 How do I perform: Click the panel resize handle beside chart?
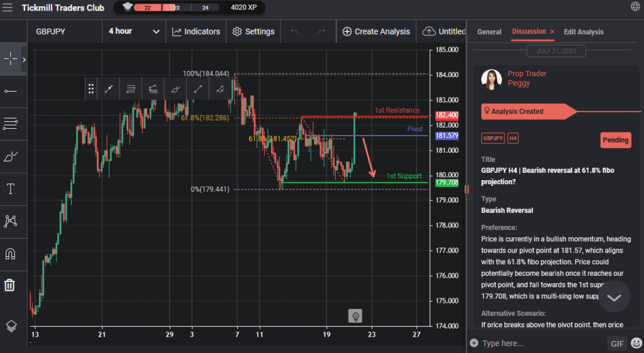pyautogui.click(x=467, y=190)
